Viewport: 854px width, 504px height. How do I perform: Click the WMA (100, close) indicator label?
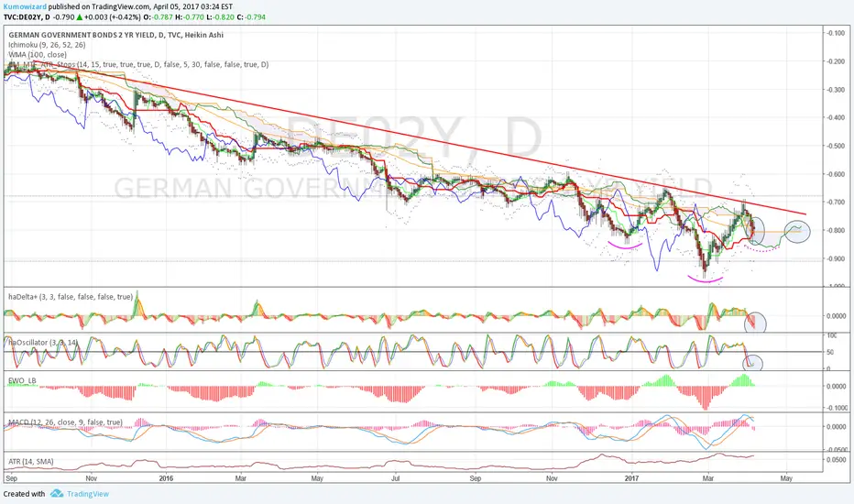(38, 54)
